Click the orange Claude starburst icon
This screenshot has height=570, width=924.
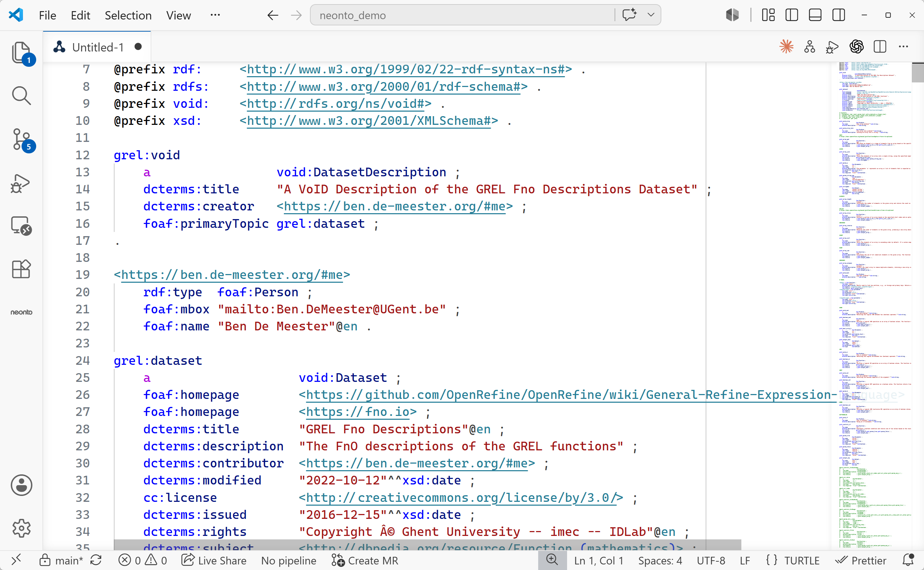click(x=786, y=47)
